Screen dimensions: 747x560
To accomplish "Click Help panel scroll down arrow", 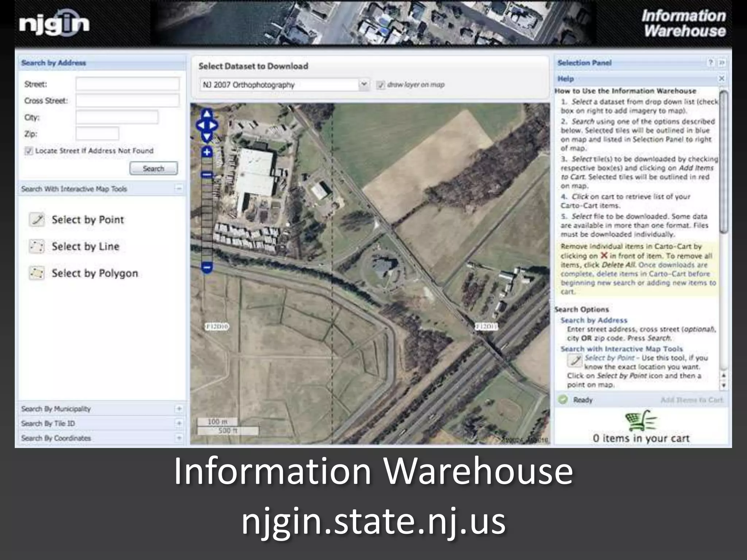I will click(724, 385).
